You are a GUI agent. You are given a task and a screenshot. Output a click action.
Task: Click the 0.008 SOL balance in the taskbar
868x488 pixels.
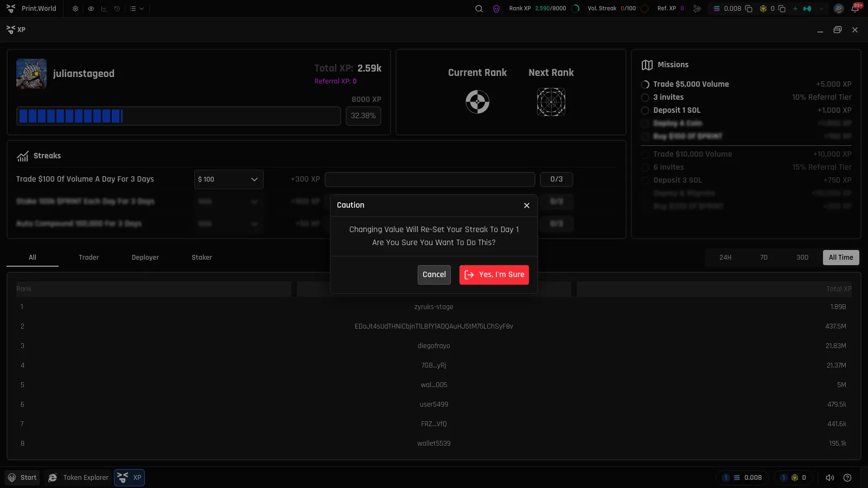click(742, 478)
